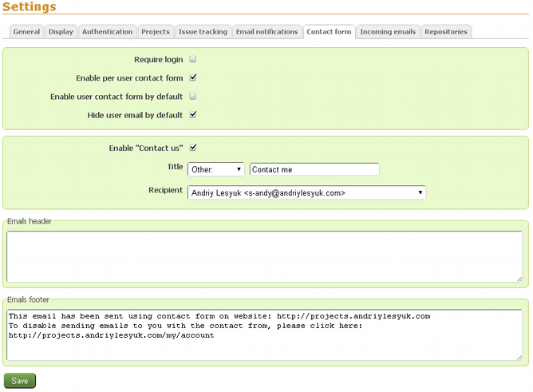
Task: Click inside the Emails header text area
Action: point(264,256)
